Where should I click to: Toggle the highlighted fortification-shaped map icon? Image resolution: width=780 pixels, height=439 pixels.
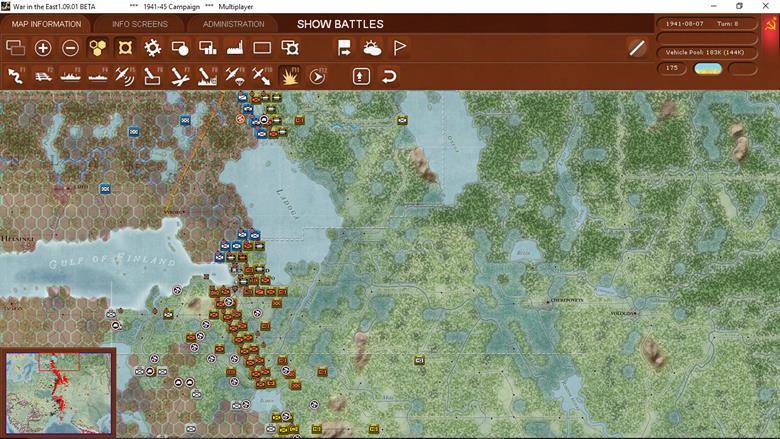125,48
